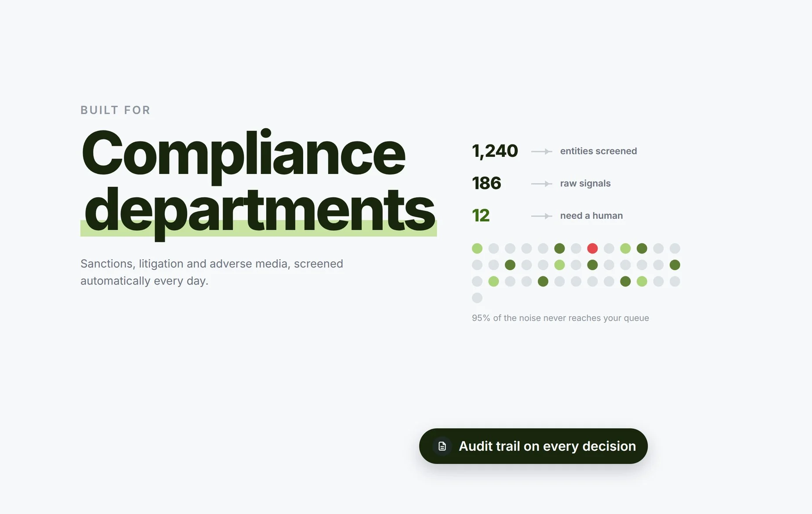Click the "95% of the noise never reaches your queue" caption
This screenshot has height=514, width=812.
click(560, 318)
